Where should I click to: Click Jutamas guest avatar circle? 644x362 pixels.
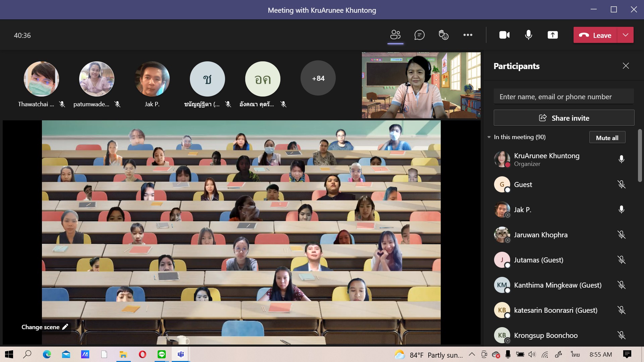coord(502,260)
